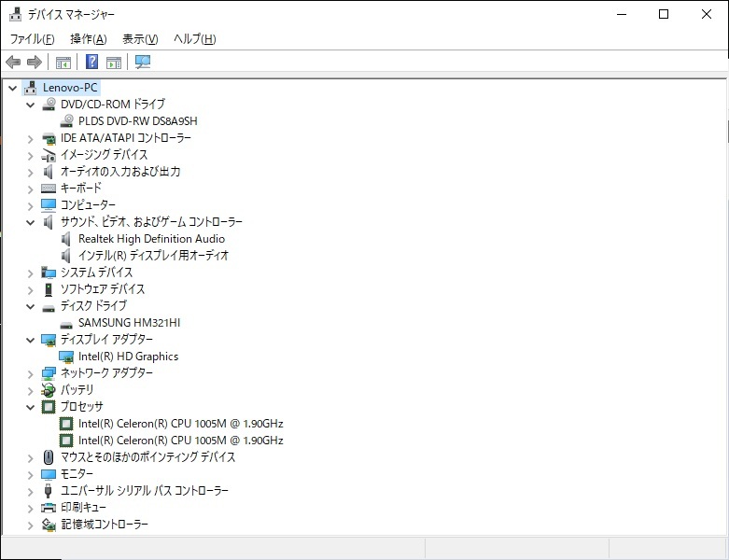The width and height of the screenshot is (729, 560).
Task: Select the マウスとそのほかのポインティング デバイス label
Action: tap(148, 456)
